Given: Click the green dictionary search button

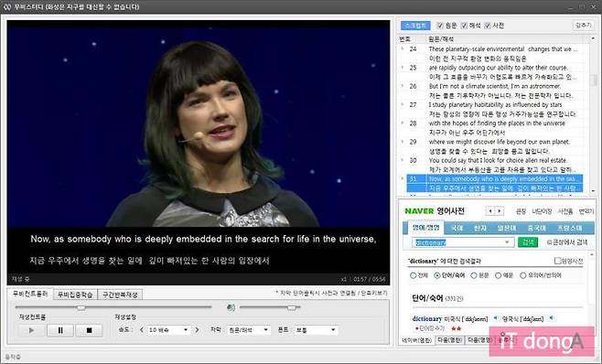Looking at the screenshot, I should (528, 242).
